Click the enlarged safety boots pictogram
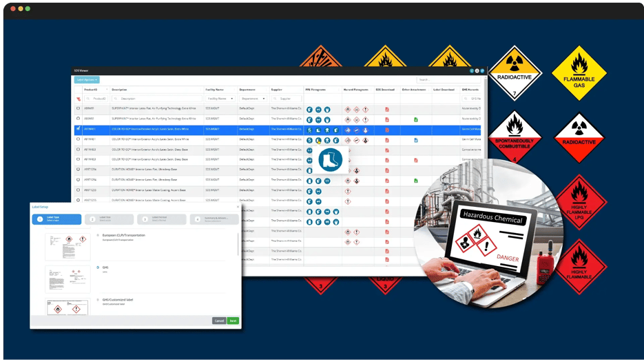 tap(331, 160)
